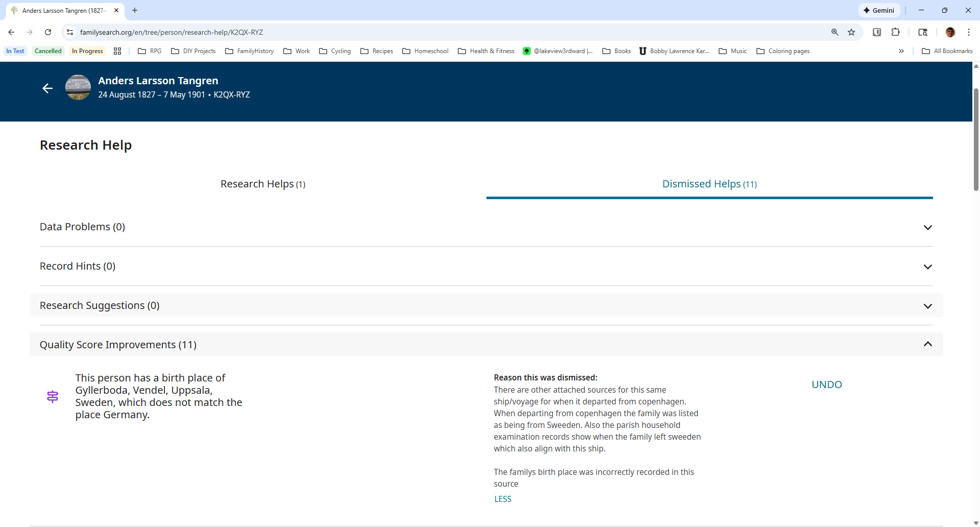Viewport: 980px width, 527px height.
Task: Open the Cycling bookmarks folder
Action: click(x=335, y=51)
